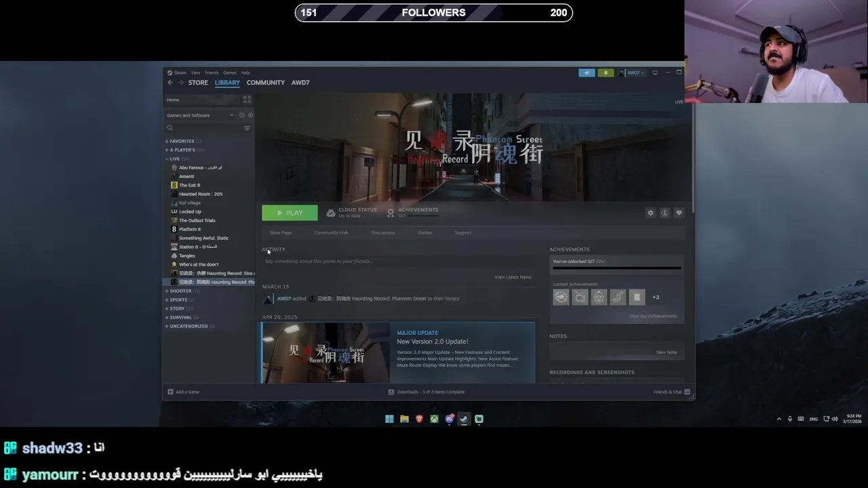Select Who's at the door? in library
The height and width of the screenshot is (488, 868).
[199, 264]
